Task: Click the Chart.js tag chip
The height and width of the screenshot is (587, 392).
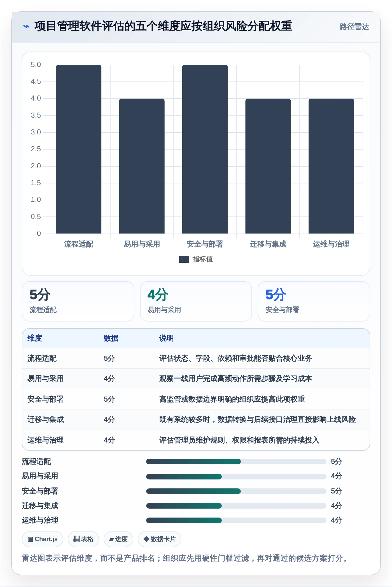Action: click(x=43, y=539)
